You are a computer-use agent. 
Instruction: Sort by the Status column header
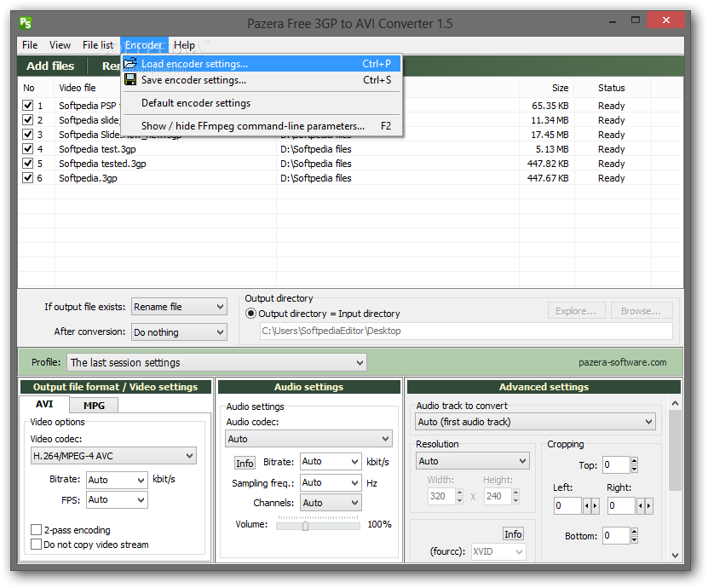[x=612, y=88]
